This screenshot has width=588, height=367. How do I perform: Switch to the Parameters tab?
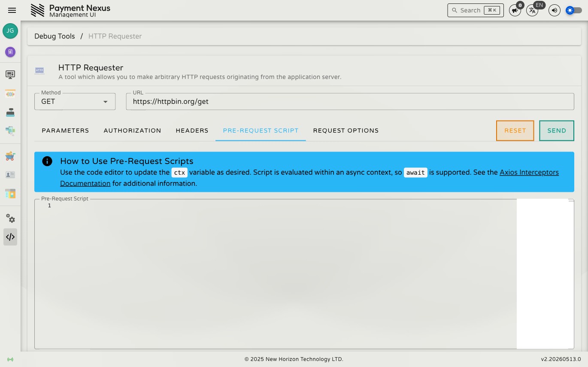click(65, 130)
